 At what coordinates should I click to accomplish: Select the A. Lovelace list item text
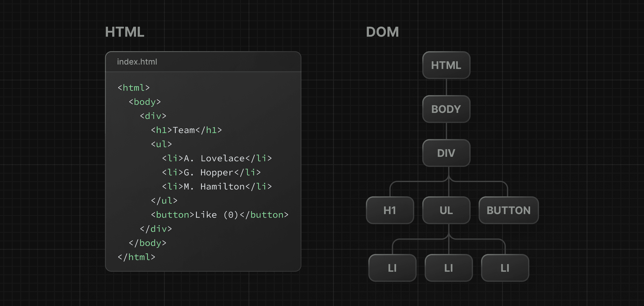(217, 158)
